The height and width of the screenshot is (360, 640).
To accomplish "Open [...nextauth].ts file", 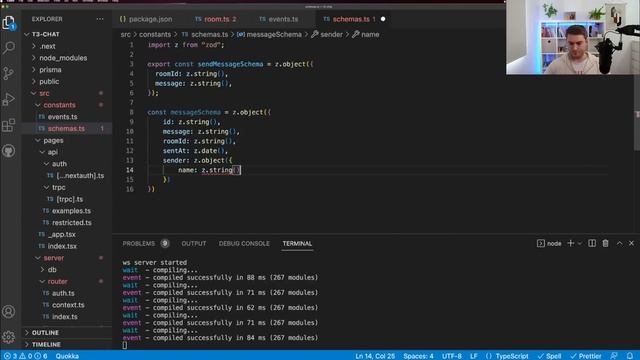I will (80, 176).
